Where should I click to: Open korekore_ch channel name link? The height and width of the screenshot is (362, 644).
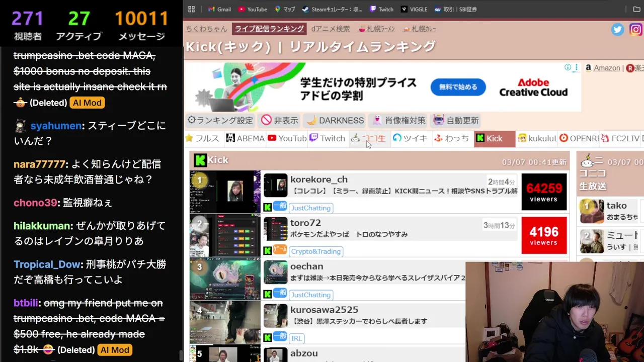(319, 179)
